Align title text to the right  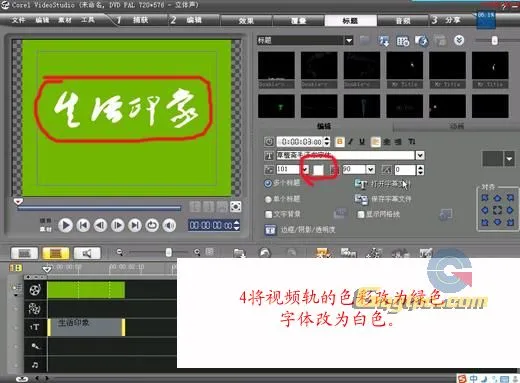398,142
